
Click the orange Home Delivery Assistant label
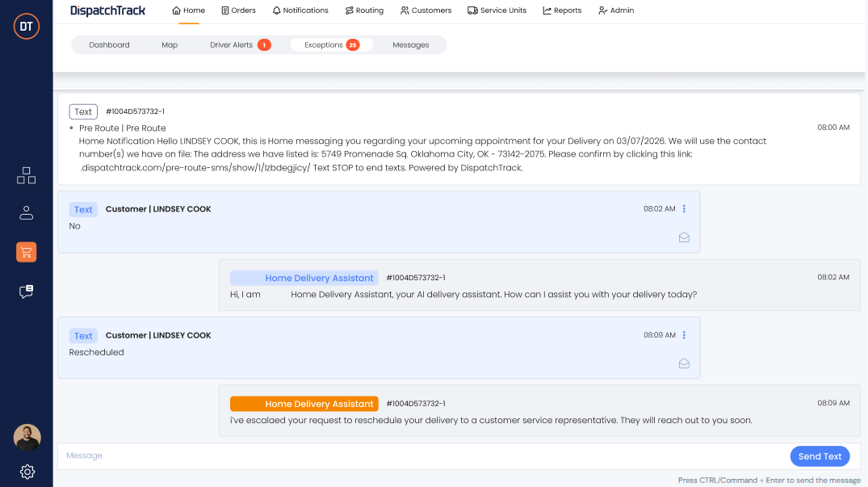304,404
